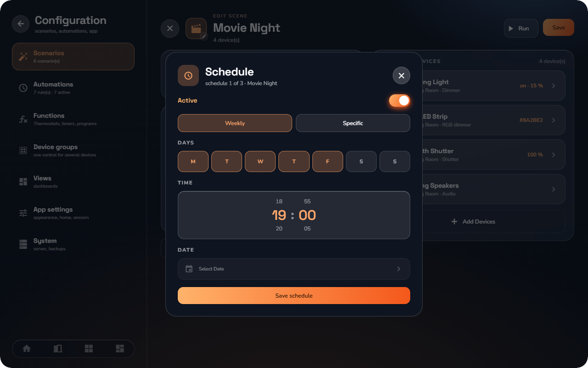Select minute 55 in the time picker
Viewport: 588px width, 368px height.
tap(307, 201)
